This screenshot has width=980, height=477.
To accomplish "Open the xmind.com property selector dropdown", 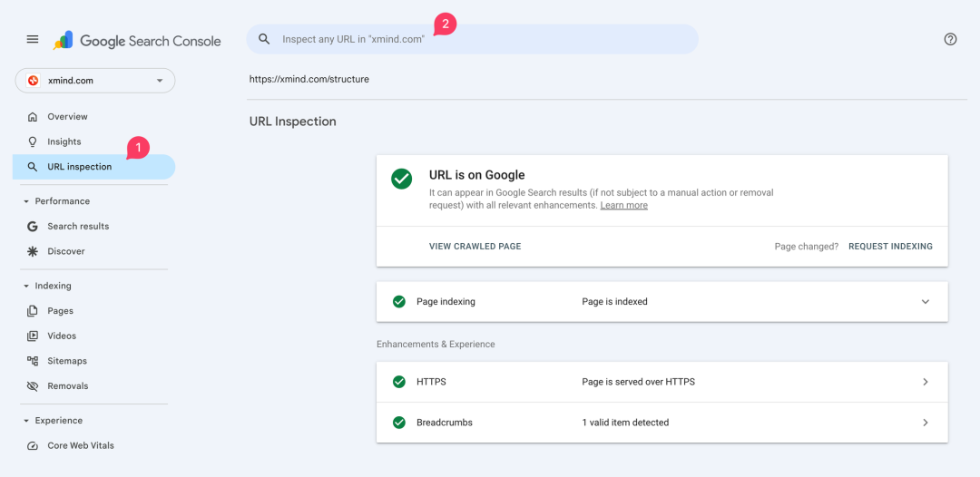I will pyautogui.click(x=95, y=81).
